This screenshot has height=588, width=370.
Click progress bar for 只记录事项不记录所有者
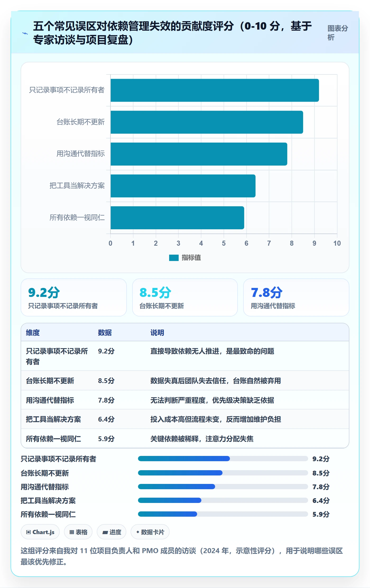point(223,459)
